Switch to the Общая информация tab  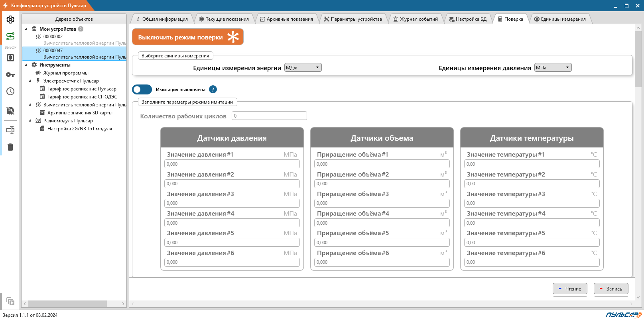[162, 19]
